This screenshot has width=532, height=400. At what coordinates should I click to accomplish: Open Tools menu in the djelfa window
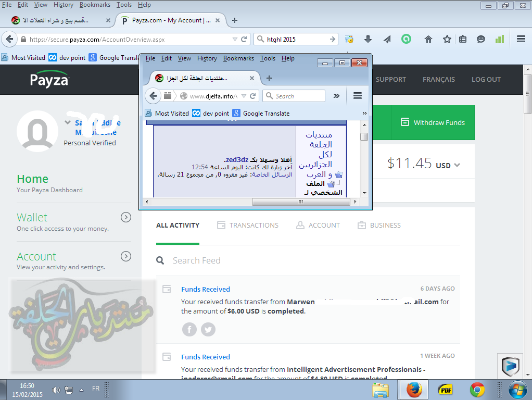click(268, 58)
